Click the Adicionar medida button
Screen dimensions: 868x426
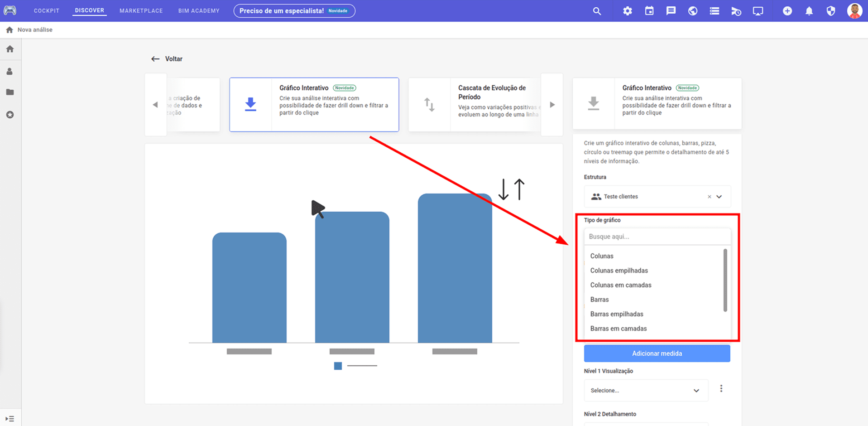[x=657, y=353]
